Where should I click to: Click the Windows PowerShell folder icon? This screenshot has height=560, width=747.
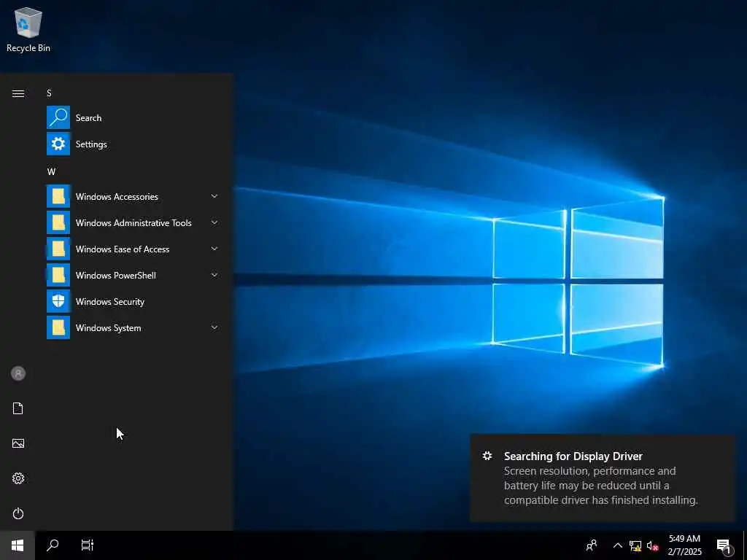pyautogui.click(x=58, y=275)
